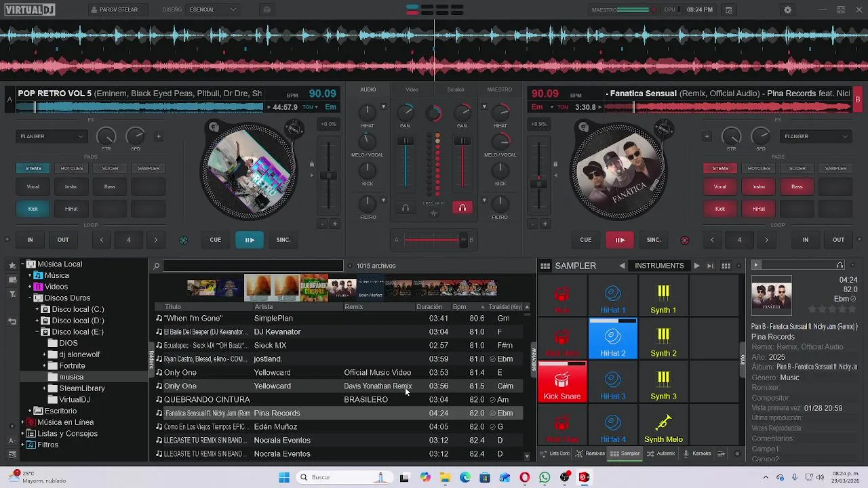Viewport: 868px width, 488px height.
Task: Click the target icon beside deck A CUE
Action: coord(183,240)
